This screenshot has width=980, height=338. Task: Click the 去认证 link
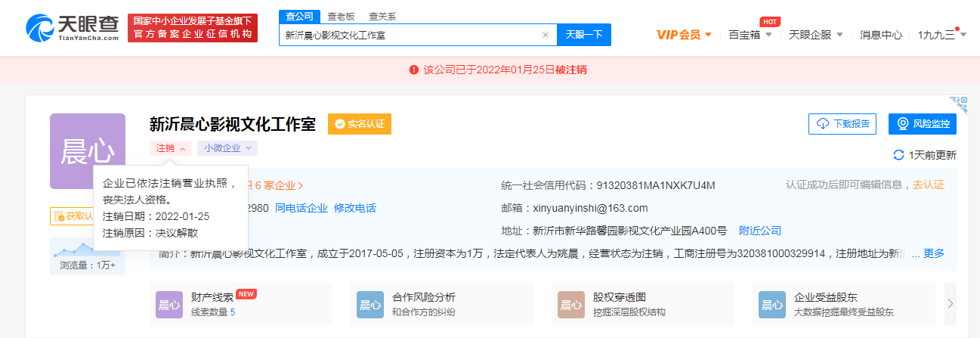(929, 185)
